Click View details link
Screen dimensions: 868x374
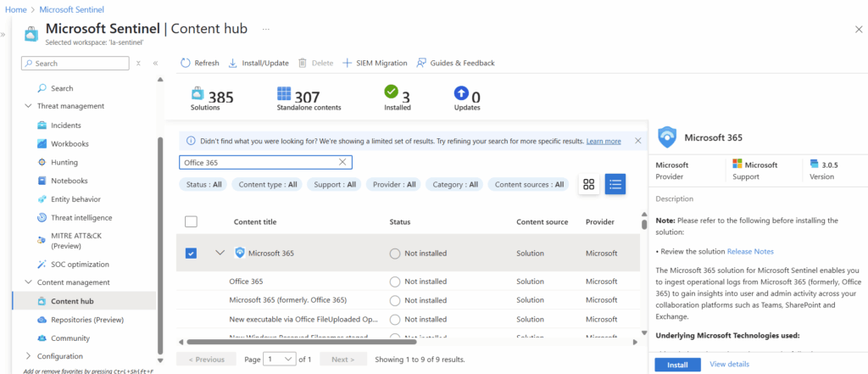click(729, 364)
